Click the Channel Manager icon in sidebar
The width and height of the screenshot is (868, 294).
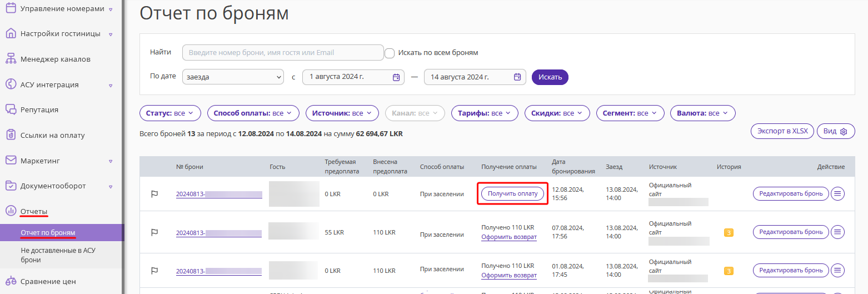(x=11, y=59)
